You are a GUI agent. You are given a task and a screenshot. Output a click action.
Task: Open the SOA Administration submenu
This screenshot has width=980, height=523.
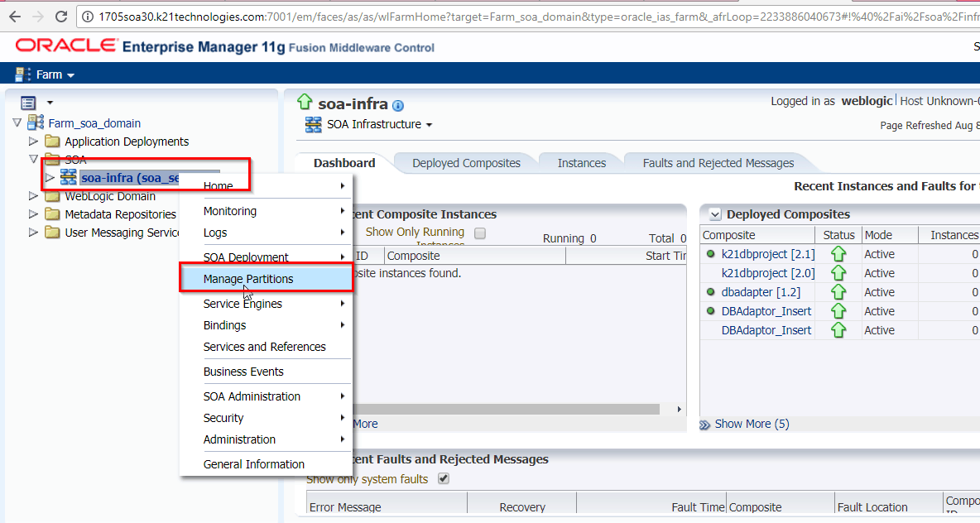[x=267, y=396]
